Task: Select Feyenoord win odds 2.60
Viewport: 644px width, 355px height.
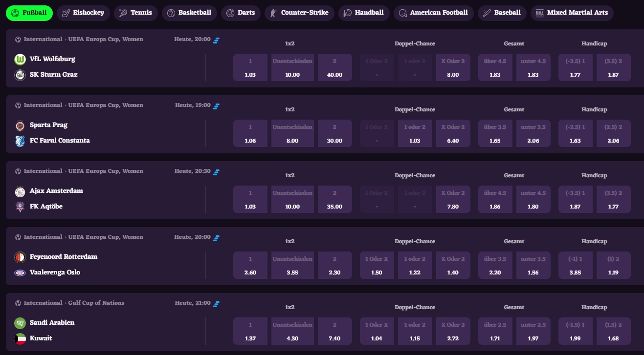Action: point(250,265)
